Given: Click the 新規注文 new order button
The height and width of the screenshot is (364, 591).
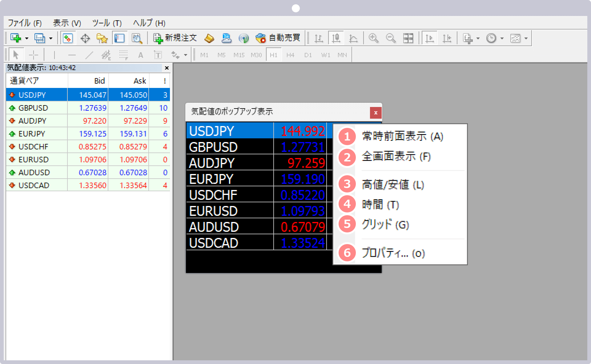Looking at the screenshot, I should (x=175, y=38).
